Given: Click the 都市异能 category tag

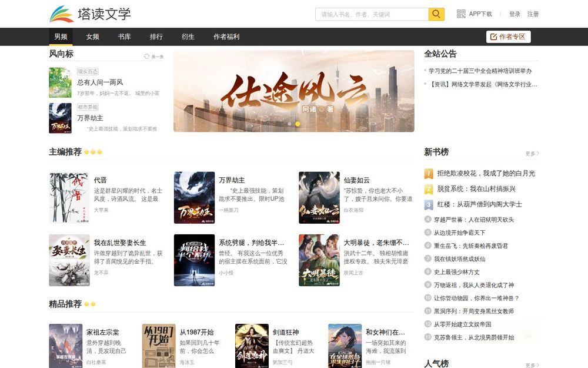Looking at the screenshot, I should click(x=88, y=107).
